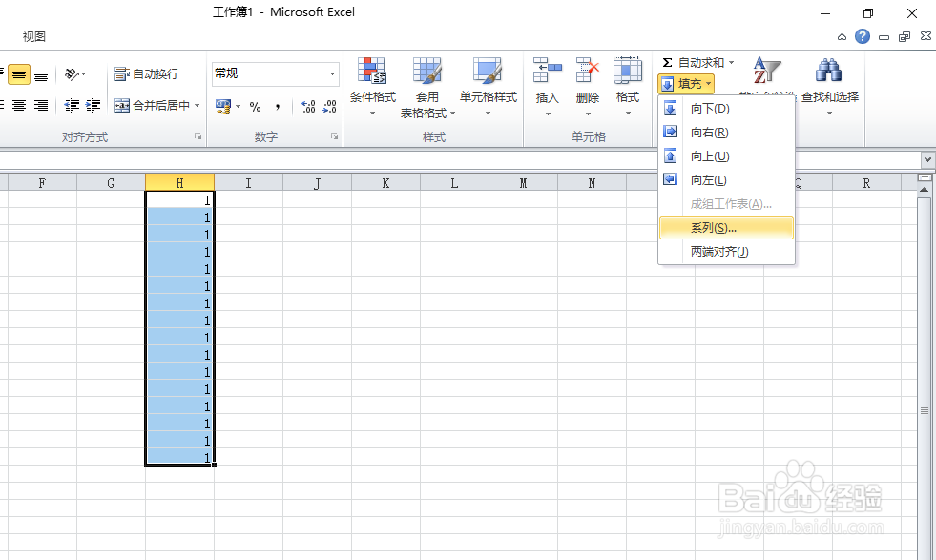Click the vertical scrollbar up arrow
The height and width of the screenshot is (560, 936).
[x=924, y=191]
